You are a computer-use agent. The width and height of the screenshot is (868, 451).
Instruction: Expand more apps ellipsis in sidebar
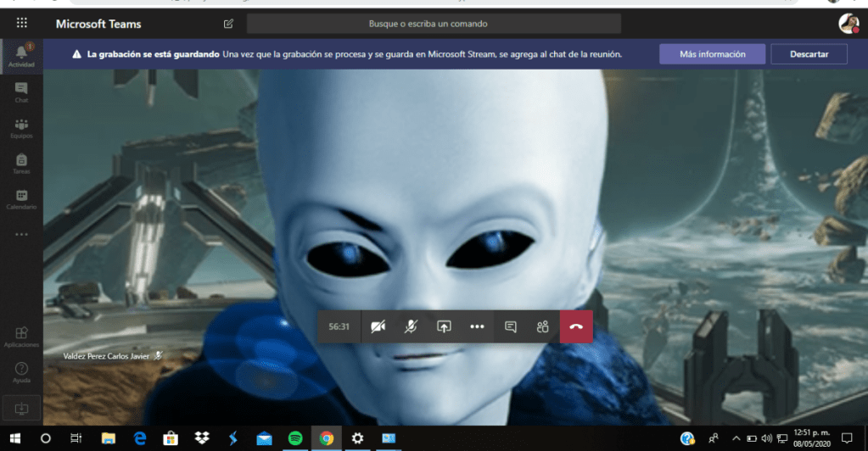pyautogui.click(x=21, y=234)
